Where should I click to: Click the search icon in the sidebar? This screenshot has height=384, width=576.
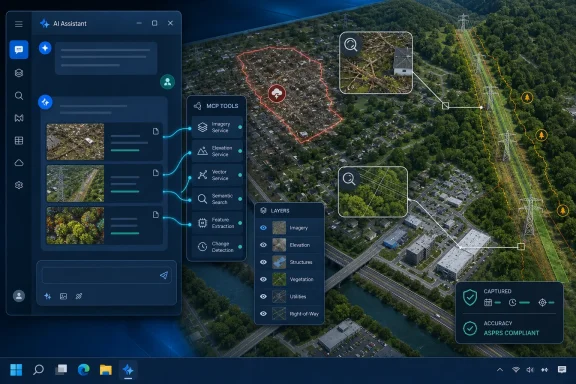19,96
